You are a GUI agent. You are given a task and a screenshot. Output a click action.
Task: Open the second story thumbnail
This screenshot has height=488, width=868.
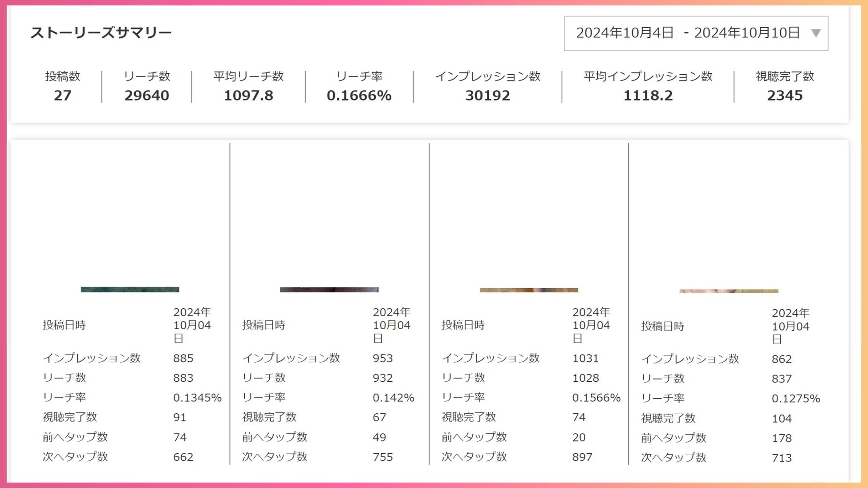pyautogui.click(x=329, y=290)
